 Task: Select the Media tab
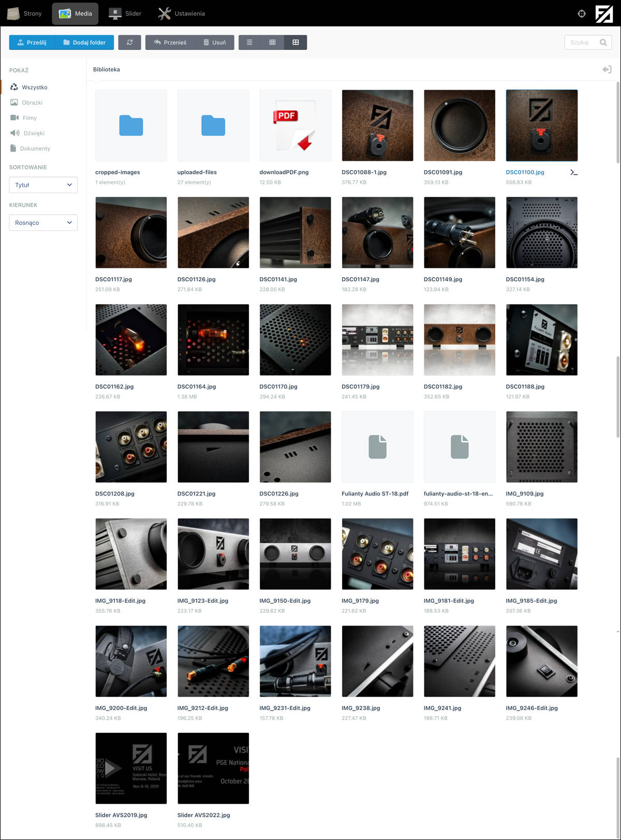75,13
